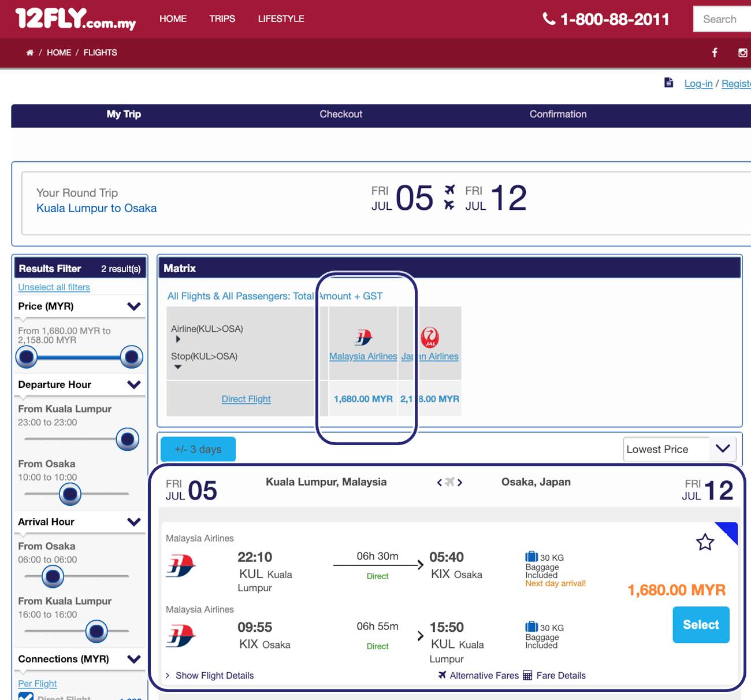The image size is (751, 700).
Task: Click the maximum price slider handle
Action: point(132,357)
